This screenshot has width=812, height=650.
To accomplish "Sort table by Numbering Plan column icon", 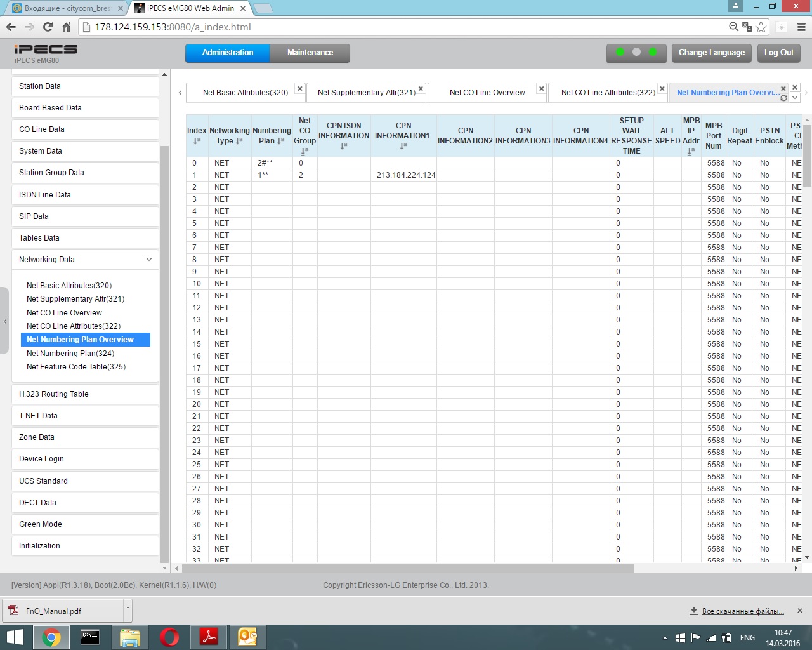I will [x=280, y=141].
